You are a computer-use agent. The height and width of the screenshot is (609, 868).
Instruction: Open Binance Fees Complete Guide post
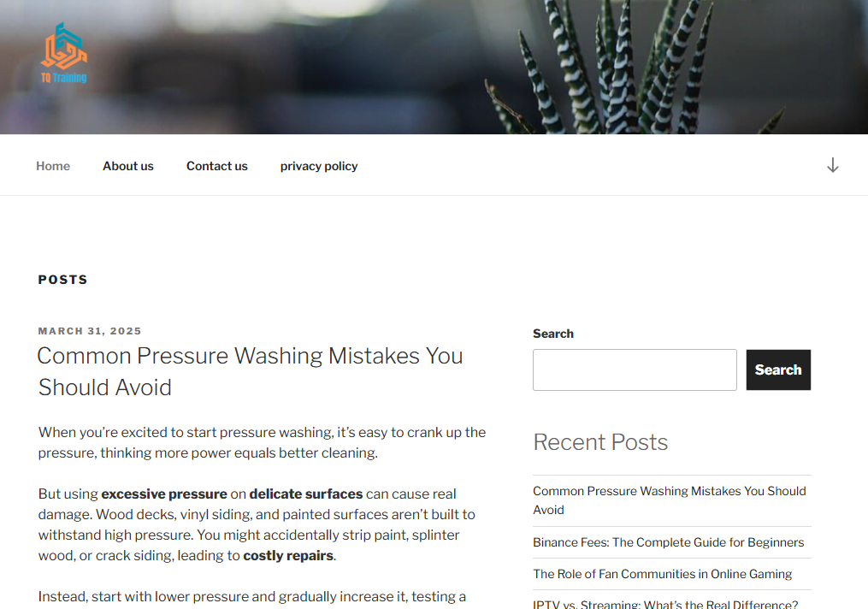[x=668, y=542]
